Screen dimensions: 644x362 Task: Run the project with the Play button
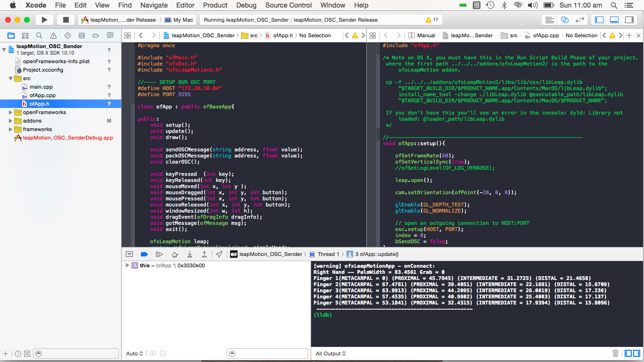pyautogui.click(x=44, y=20)
